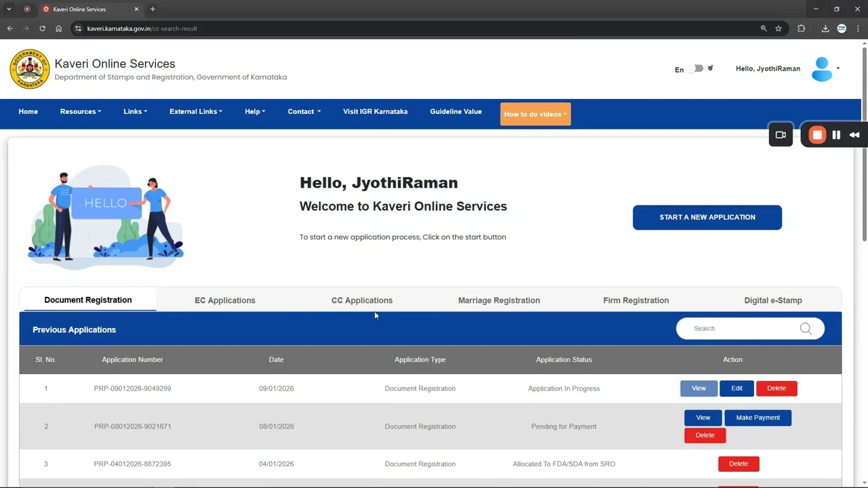The width and height of the screenshot is (868, 488).
Task: Open the dropdown arrow beside the profile avatar
Action: pyautogui.click(x=838, y=68)
